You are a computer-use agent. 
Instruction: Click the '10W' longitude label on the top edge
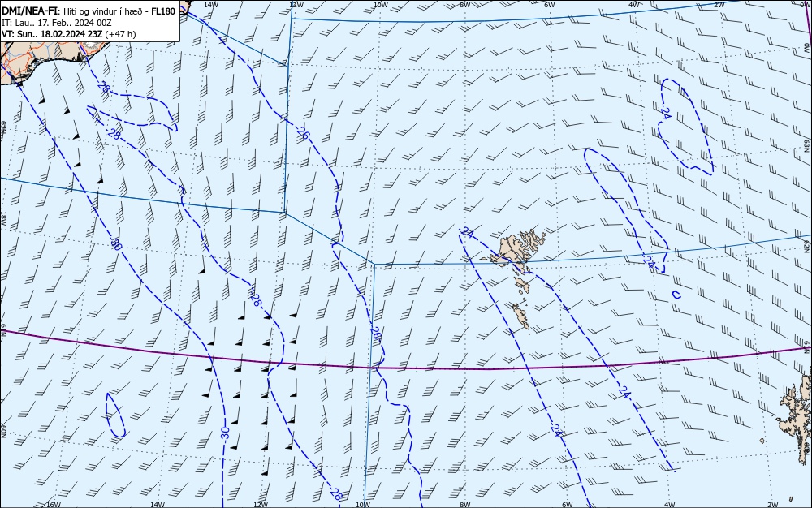[x=381, y=5]
